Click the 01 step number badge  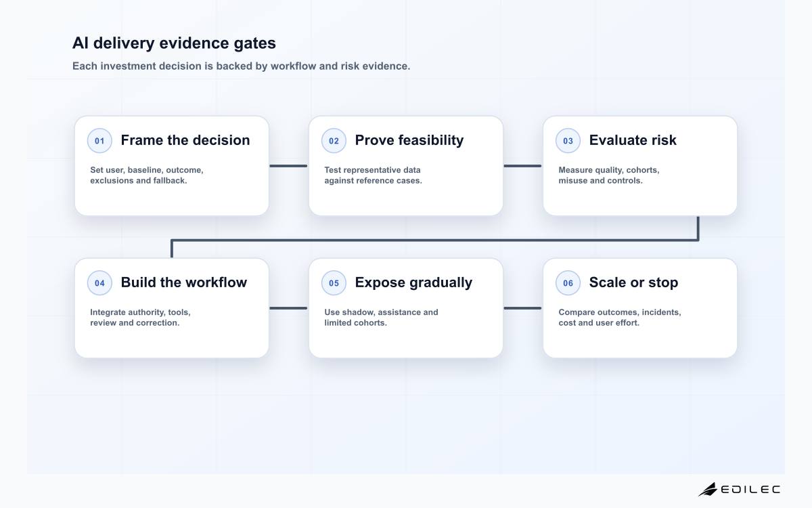tap(99, 141)
